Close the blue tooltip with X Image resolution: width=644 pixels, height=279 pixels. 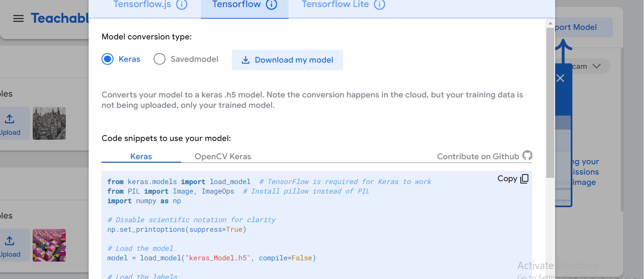coord(560,78)
